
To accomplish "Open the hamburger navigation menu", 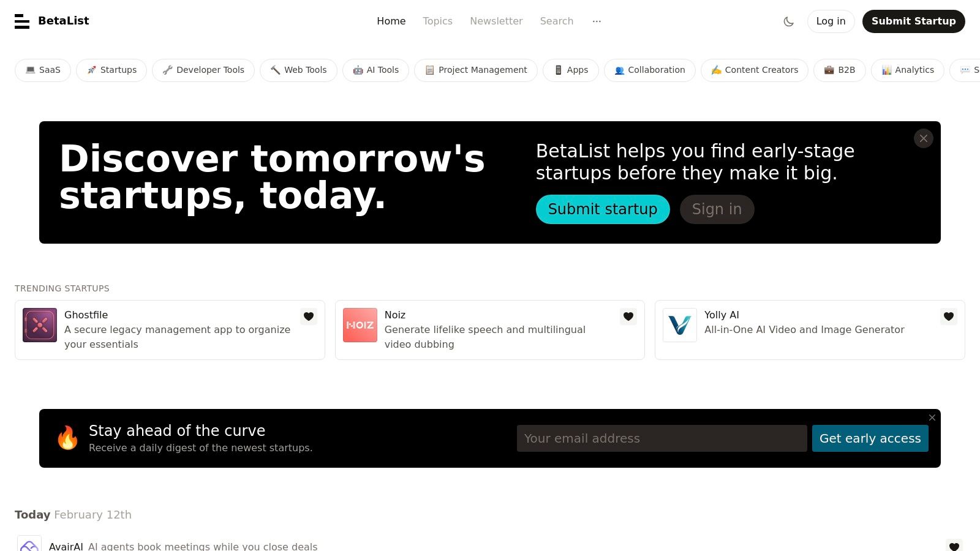I will (x=22, y=21).
